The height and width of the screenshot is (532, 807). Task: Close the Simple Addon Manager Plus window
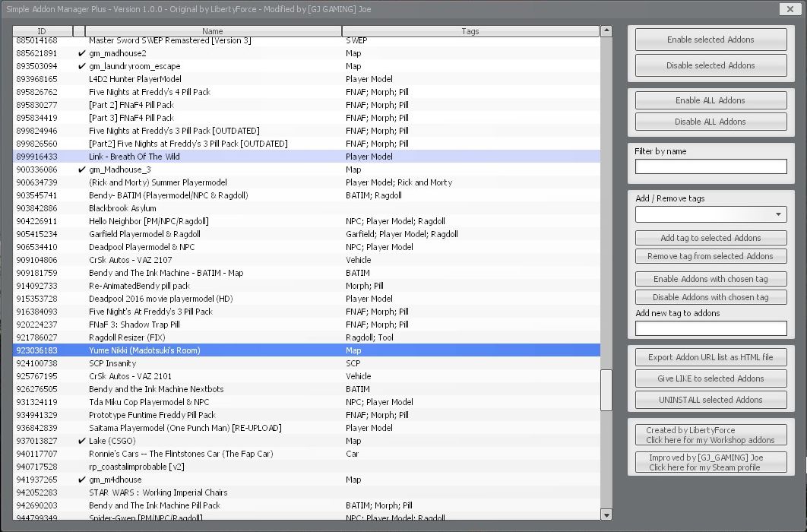[790, 9]
